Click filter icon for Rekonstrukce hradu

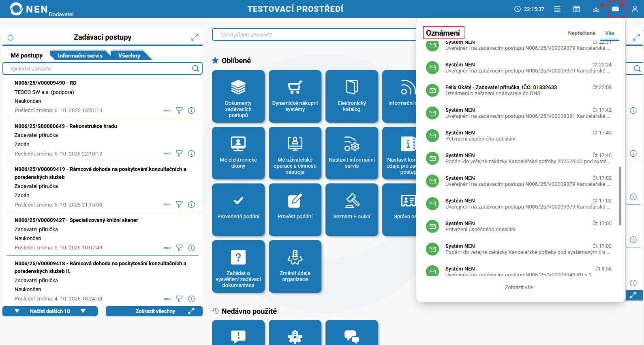[x=179, y=153]
